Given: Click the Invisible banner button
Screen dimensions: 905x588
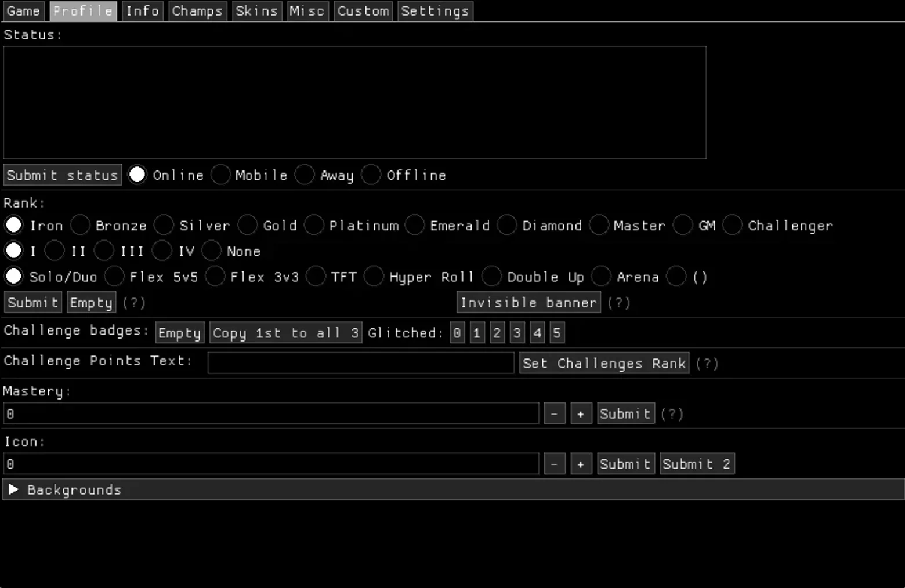Looking at the screenshot, I should click(528, 303).
